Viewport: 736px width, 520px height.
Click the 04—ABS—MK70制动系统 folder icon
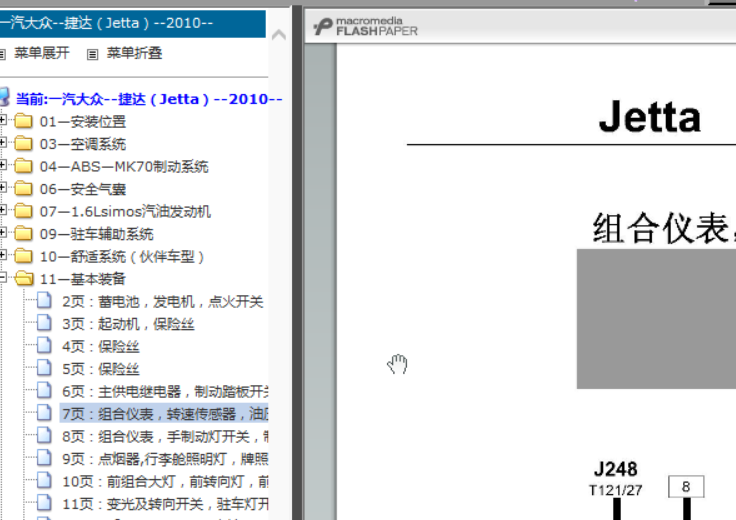click(23, 166)
